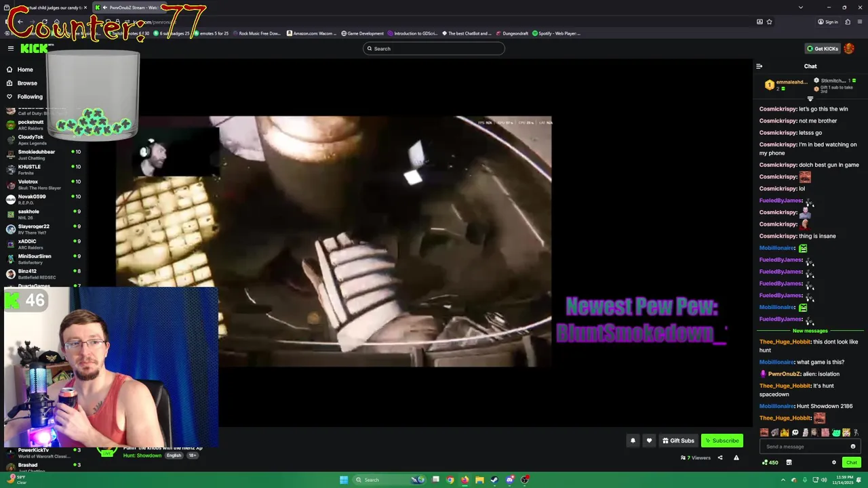
Task: Open the Windows Start menu
Action: (344, 480)
